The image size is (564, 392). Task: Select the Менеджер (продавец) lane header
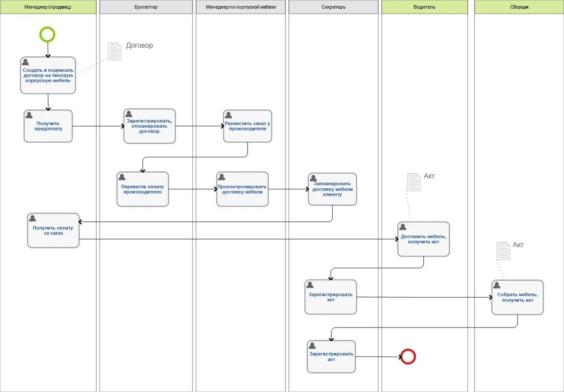coord(48,7)
